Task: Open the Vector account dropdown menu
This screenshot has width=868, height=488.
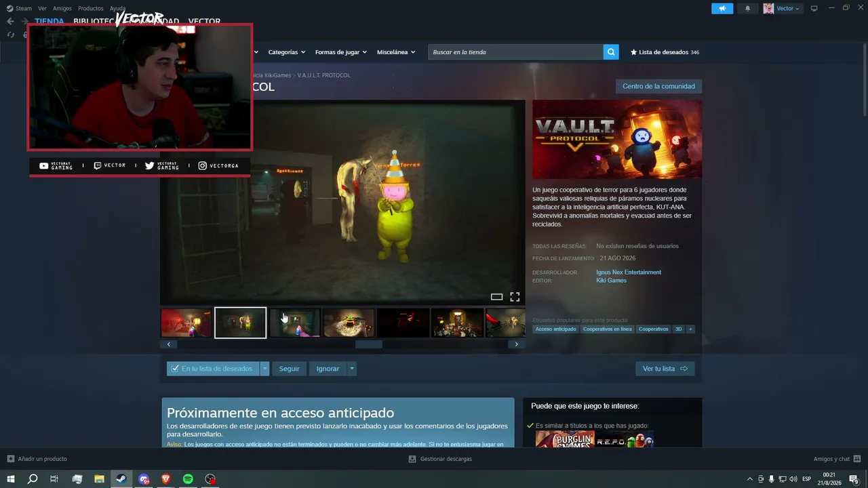Action: [x=782, y=8]
